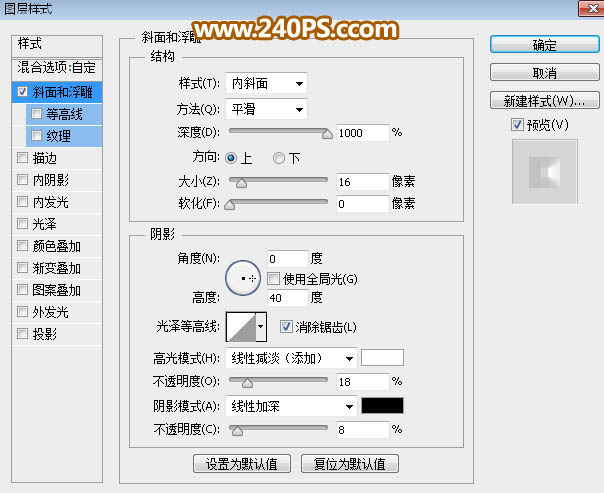Click the 深度 slider handle
Viewport: 604px width, 493px height.
coord(327,133)
